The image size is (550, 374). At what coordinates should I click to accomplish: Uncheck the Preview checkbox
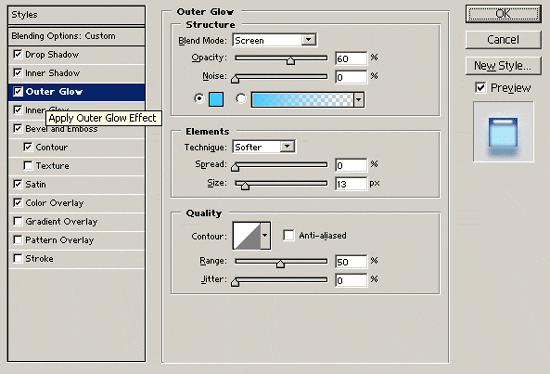coord(481,88)
